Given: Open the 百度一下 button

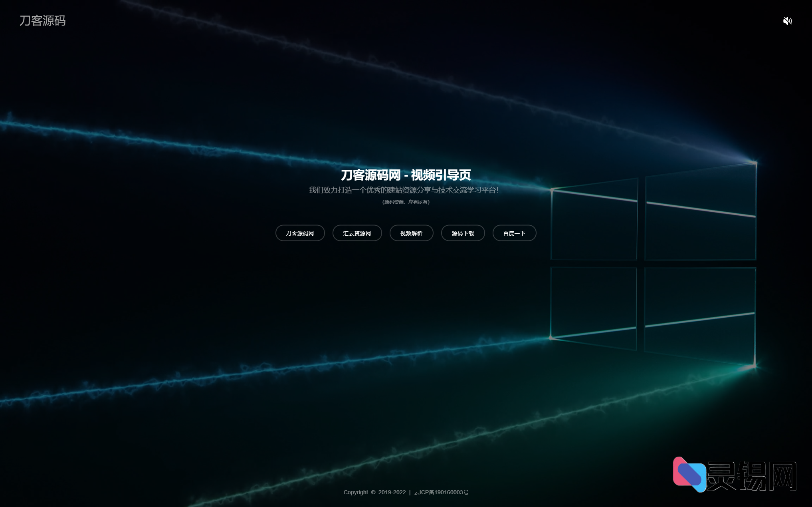Looking at the screenshot, I should (x=514, y=233).
